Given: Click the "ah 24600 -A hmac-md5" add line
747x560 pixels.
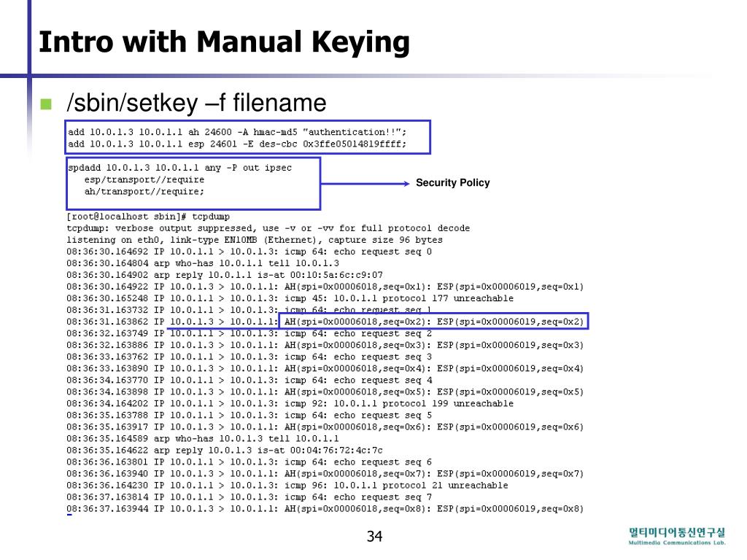Looking at the screenshot, I should click(237, 132).
